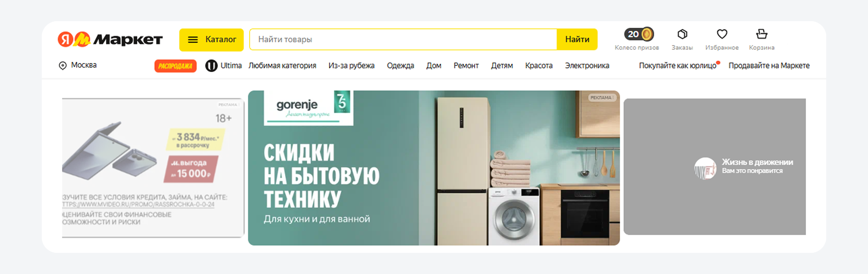Open the Распродажа sale badge
The height and width of the screenshot is (274, 868).
pos(175,66)
